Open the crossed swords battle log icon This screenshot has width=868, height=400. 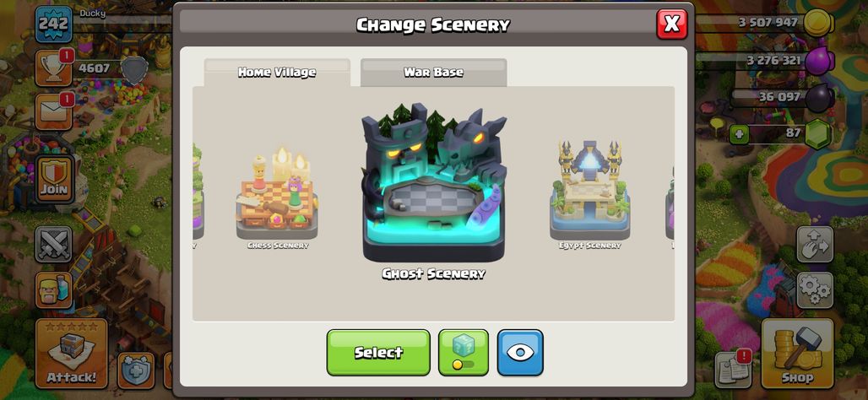point(54,244)
